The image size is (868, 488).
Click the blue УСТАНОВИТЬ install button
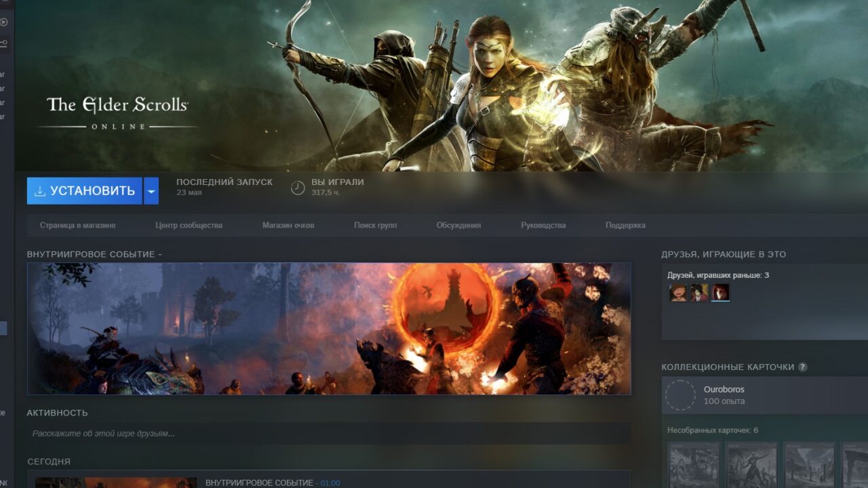pos(85,191)
